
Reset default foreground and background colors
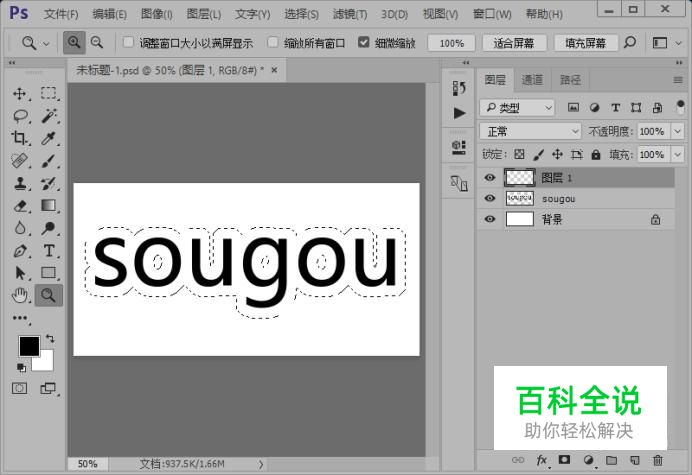[x=21, y=367]
